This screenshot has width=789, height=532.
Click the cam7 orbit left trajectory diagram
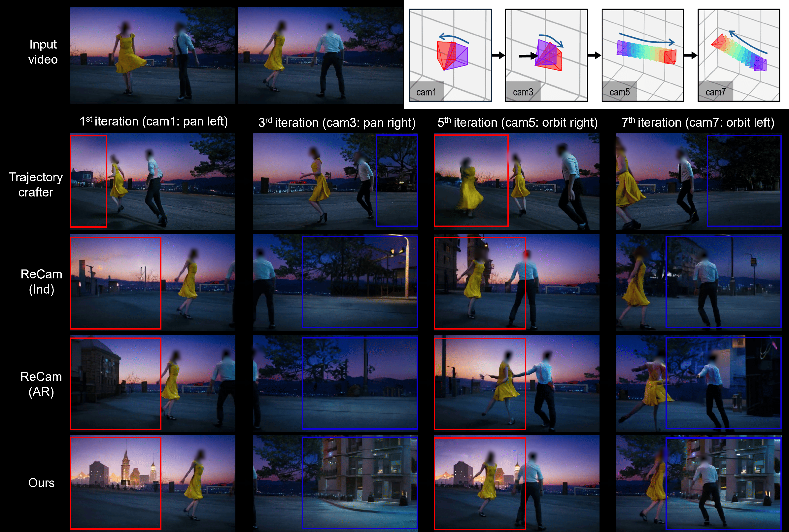[738, 55]
